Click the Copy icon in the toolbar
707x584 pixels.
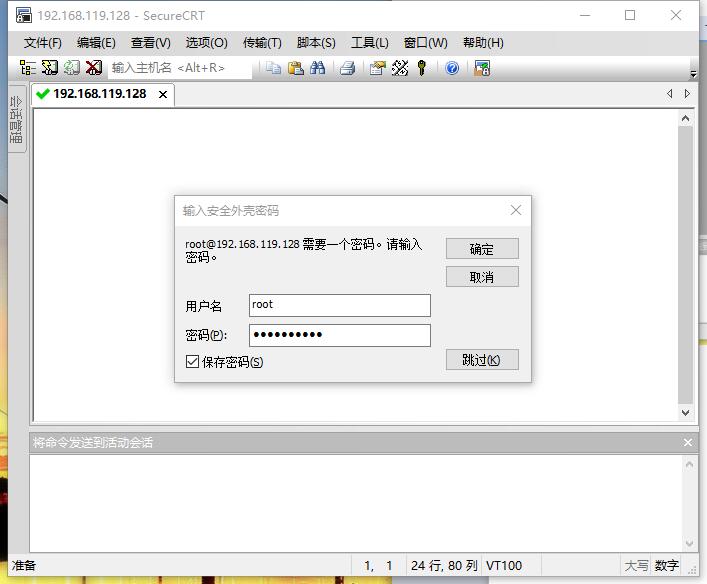(x=273, y=68)
